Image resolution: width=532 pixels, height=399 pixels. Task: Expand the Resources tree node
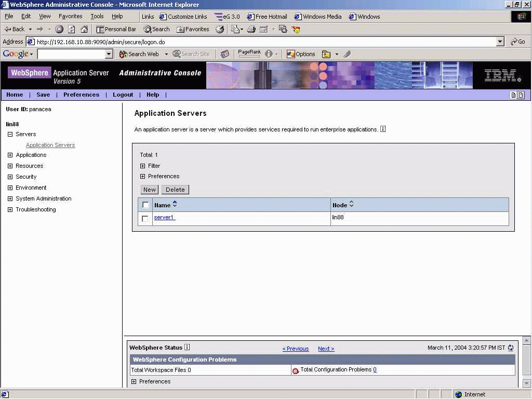[10, 166]
